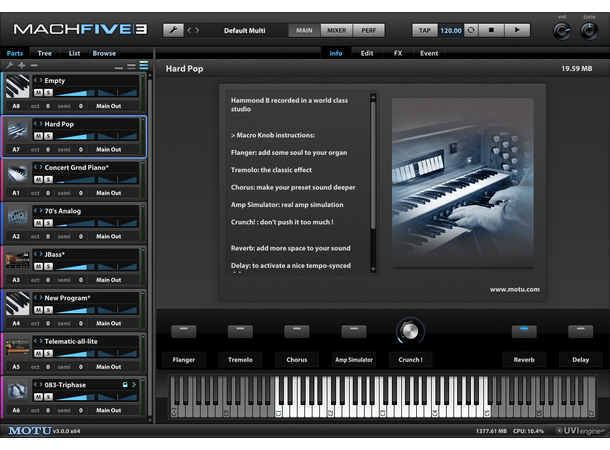This screenshot has height=450, width=610.
Task: Open Main Out menu for 083-Triphase
Action: (x=109, y=410)
